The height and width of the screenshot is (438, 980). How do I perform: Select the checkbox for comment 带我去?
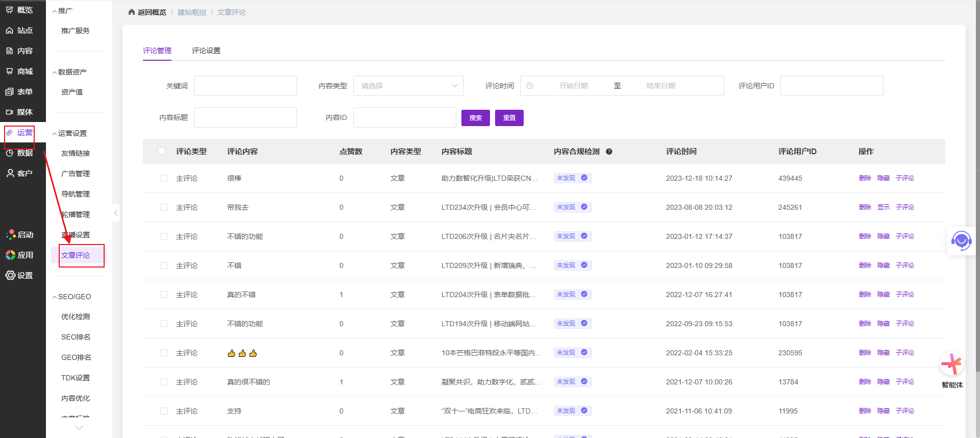click(x=164, y=207)
